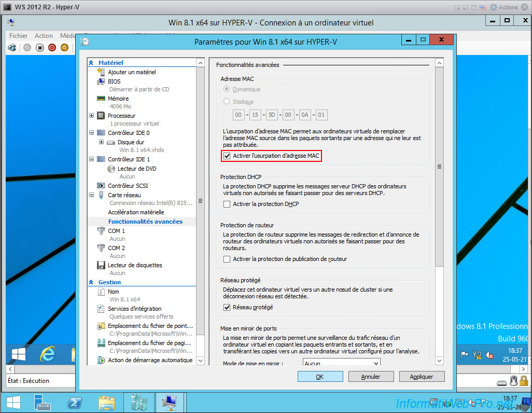Click the tree panel scroll down arrow
The image size is (532, 413).
coord(201,361)
